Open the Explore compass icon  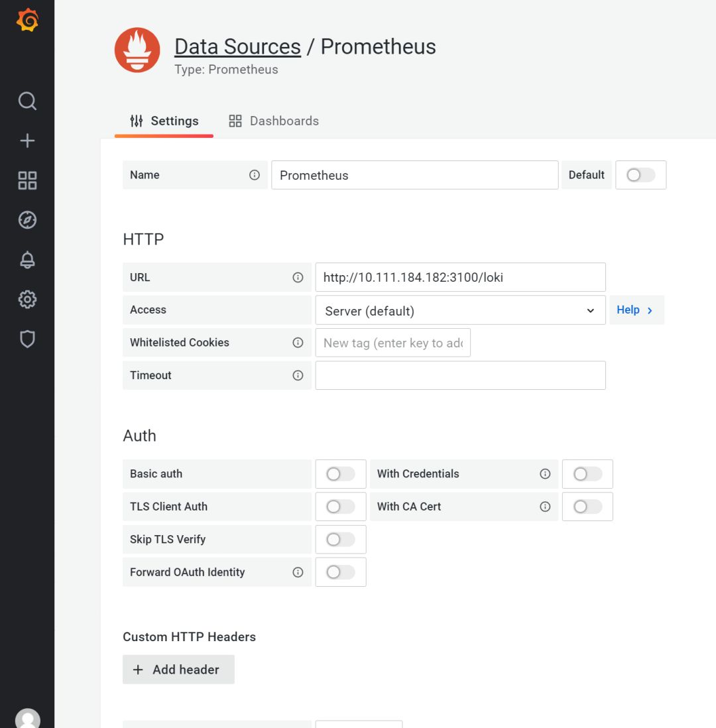tap(27, 220)
